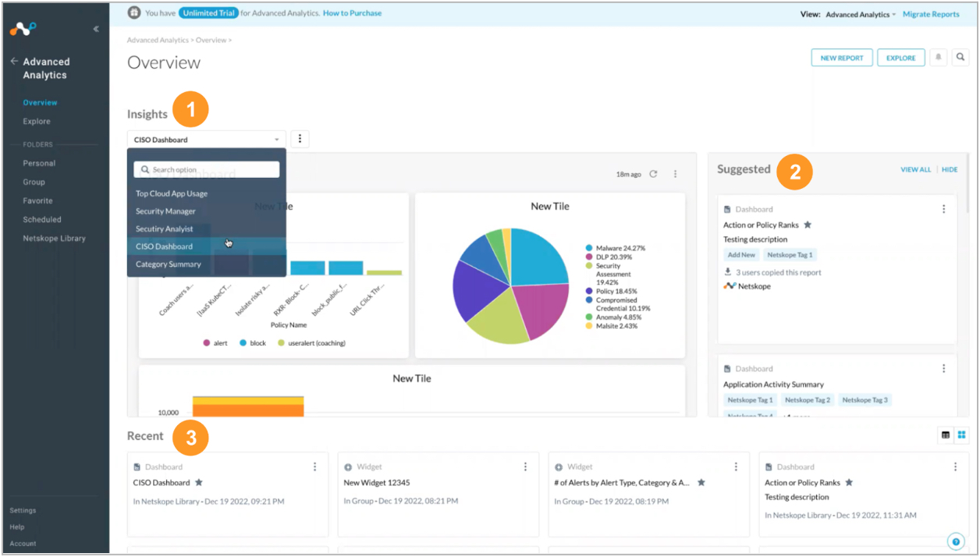Open search via magnifier icon in header
980x557 pixels.
click(x=961, y=57)
